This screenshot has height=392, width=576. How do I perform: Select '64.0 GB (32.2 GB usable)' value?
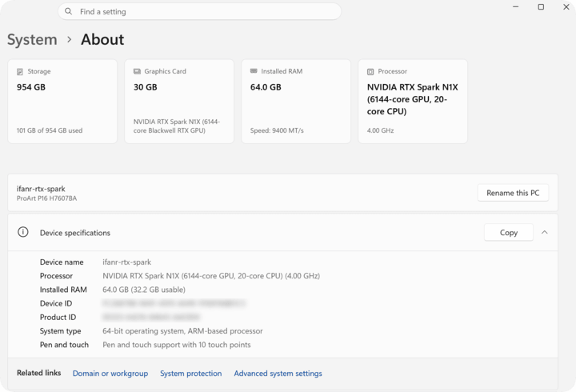click(144, 290)
